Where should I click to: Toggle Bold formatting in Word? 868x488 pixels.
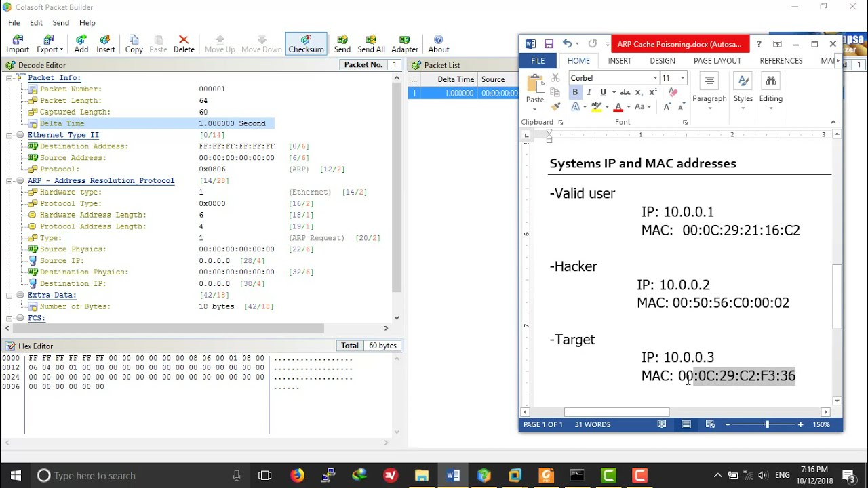point(575,92)
